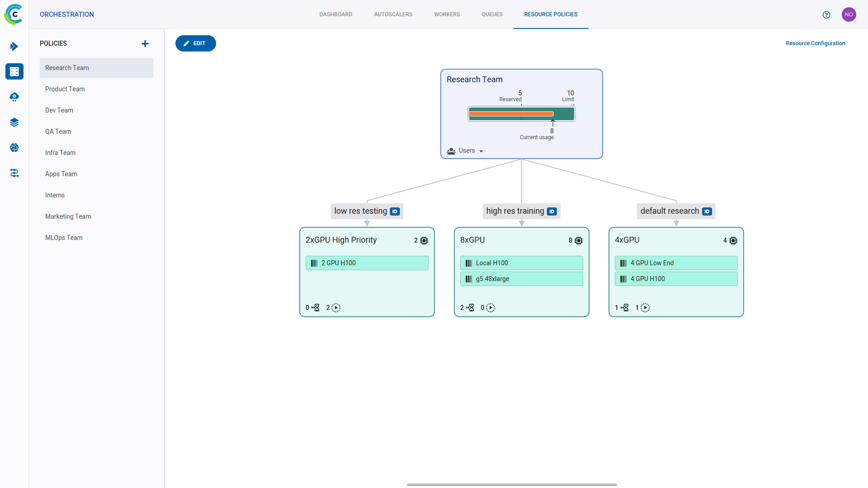The image size is (868, 488).
Task: Switch to the Queues tab
Action: (492, 14)
